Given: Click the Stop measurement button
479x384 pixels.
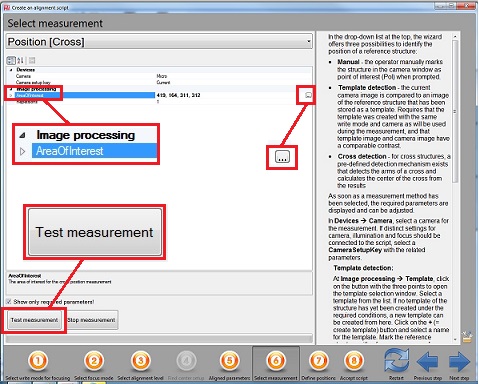Looking at the screenshot, I should [x=91, y=320].
